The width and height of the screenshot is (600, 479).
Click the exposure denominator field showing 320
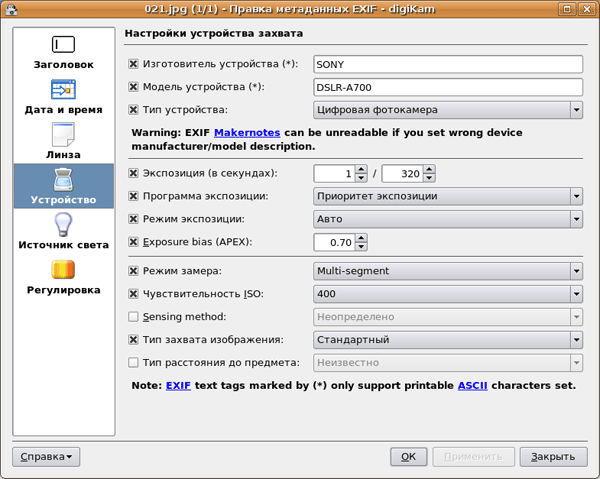click(x=403, y=174)
